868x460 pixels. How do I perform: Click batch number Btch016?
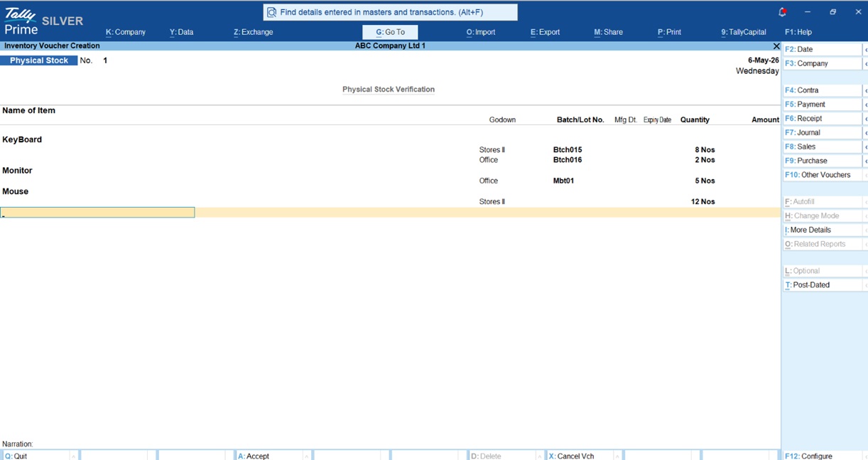[568, 160]
